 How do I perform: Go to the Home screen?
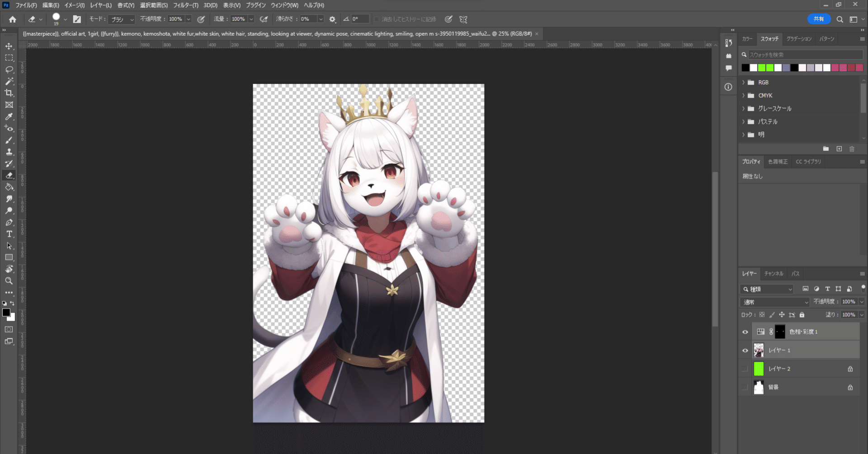click(13, 19)
